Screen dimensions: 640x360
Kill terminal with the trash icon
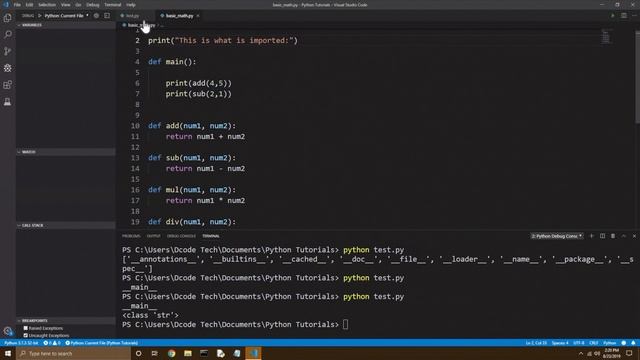[x=613, y=236]
